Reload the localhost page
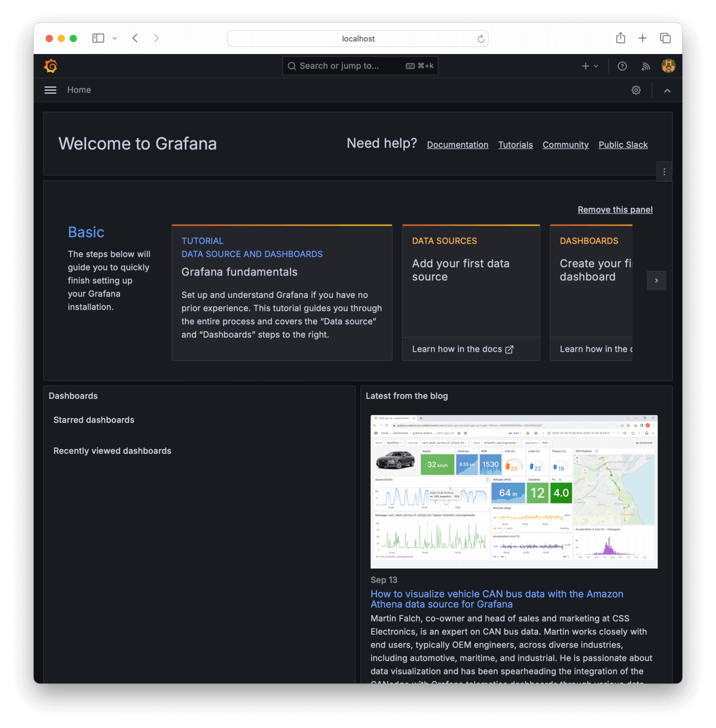This screenshot has height=728, width=716. 481,38
